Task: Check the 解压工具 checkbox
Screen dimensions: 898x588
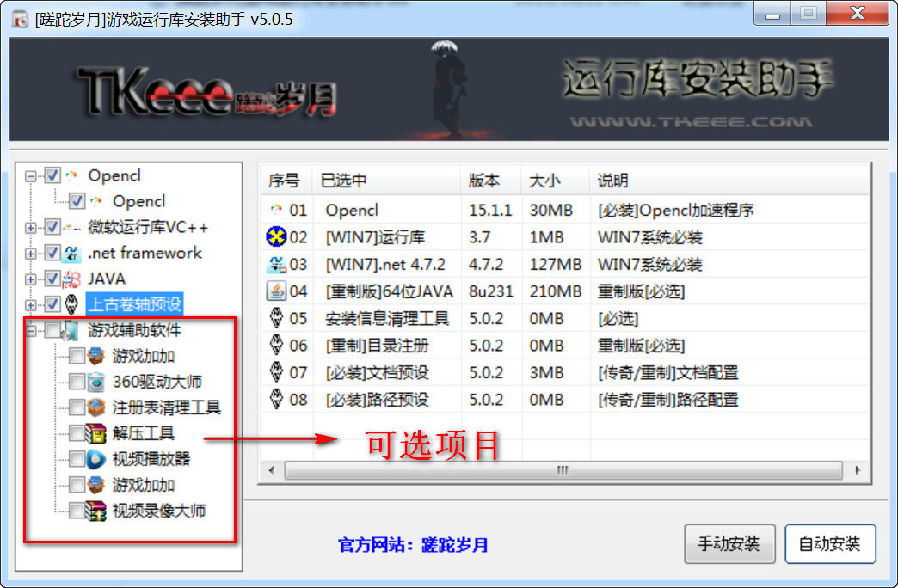Action: (77, 433)
